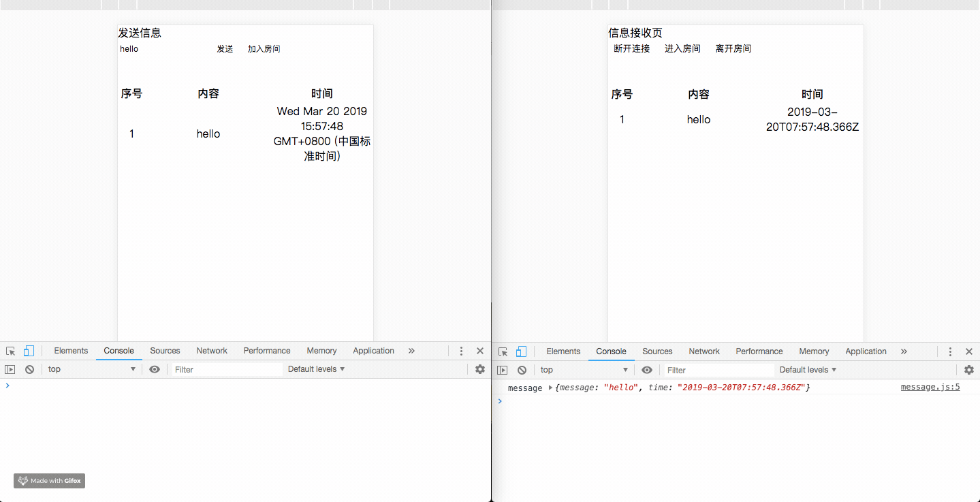980x502 pixels.
Task: Open Elements tab in left DevTools
Action: 71,351
